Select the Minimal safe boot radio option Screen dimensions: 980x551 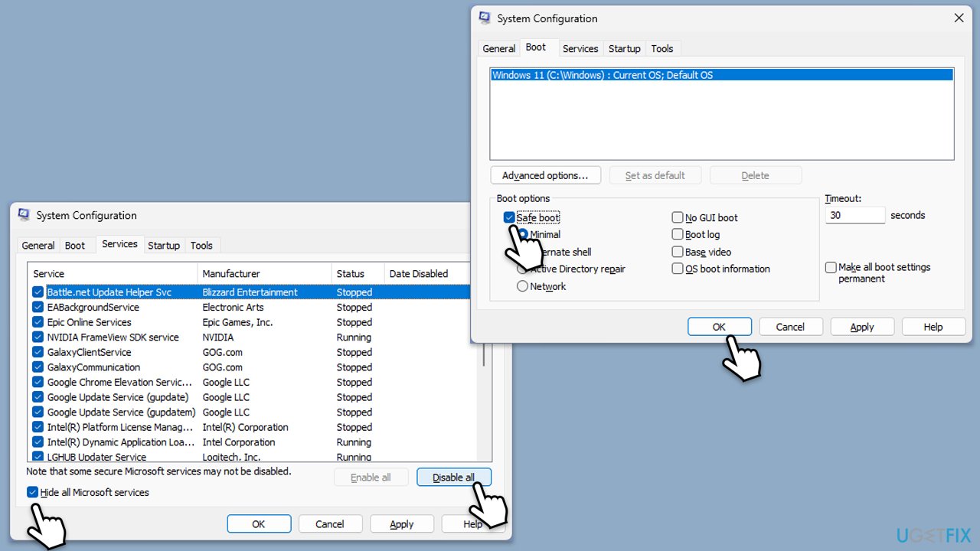click(x=524, y=234)
